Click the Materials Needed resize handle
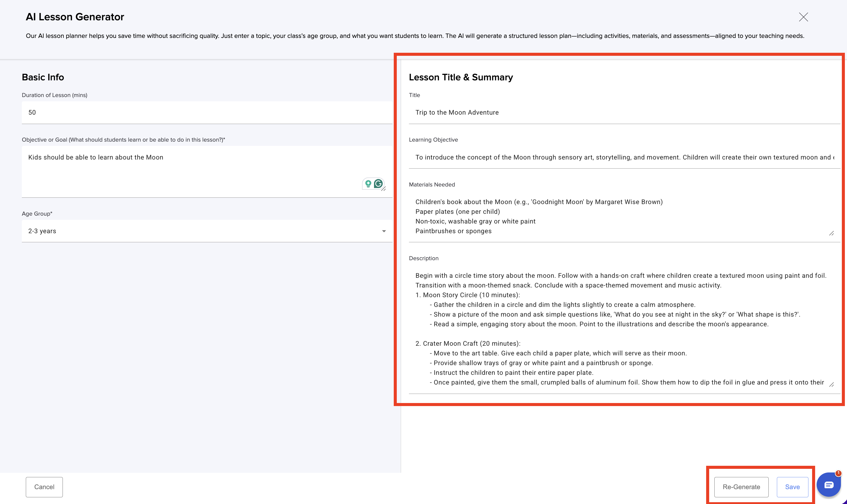847x504 pixels. click(x=831, y=233)
